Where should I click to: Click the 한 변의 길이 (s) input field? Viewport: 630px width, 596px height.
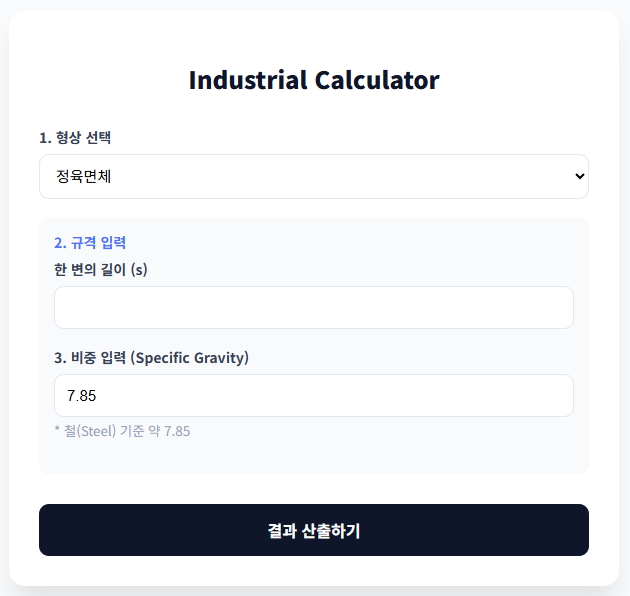click(313, 307)
